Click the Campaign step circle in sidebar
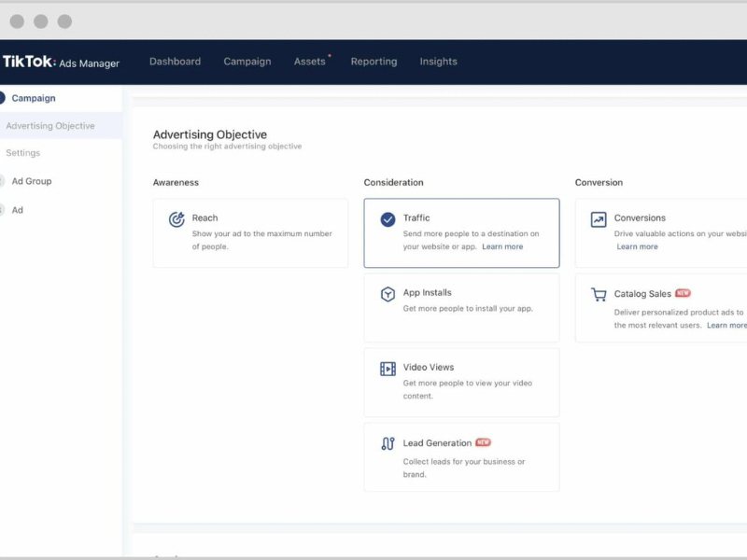 coord(1,98)
